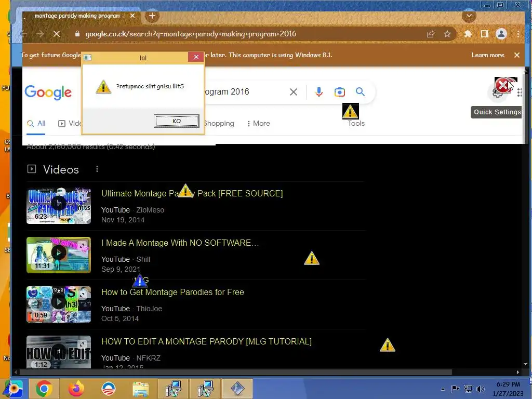
Task: Open Action Center flag icon
Action: point(455,389)
